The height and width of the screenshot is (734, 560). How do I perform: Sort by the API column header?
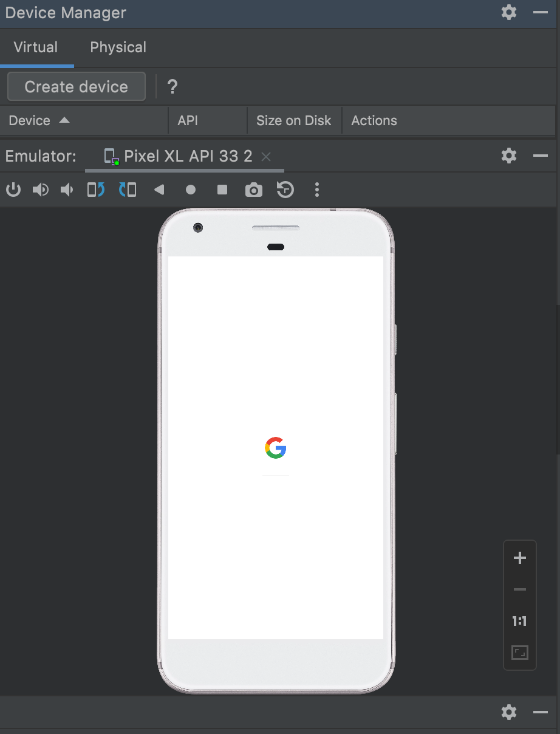pyautogui.click(x=208, y=120)
